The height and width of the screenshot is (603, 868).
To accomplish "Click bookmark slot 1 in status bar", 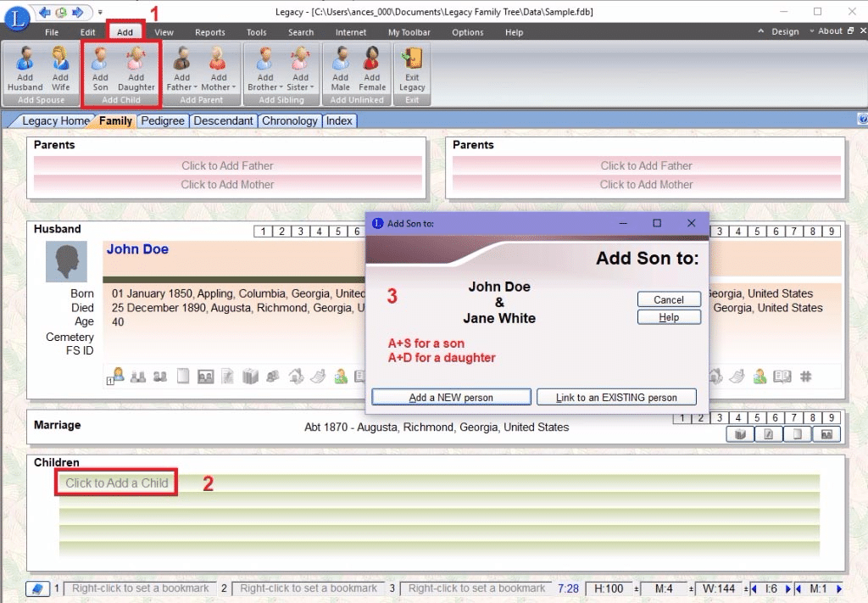I will pyautogui.click(x=140, y=589).
